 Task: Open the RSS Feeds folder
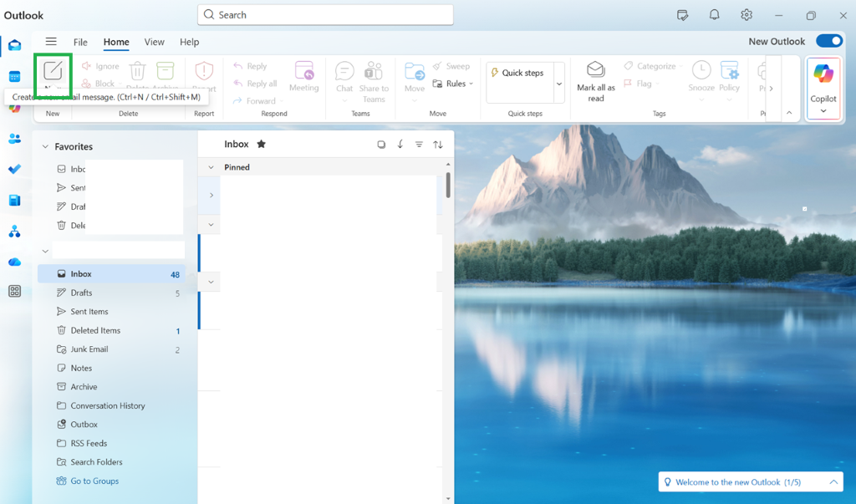click(x=111, y=443)
